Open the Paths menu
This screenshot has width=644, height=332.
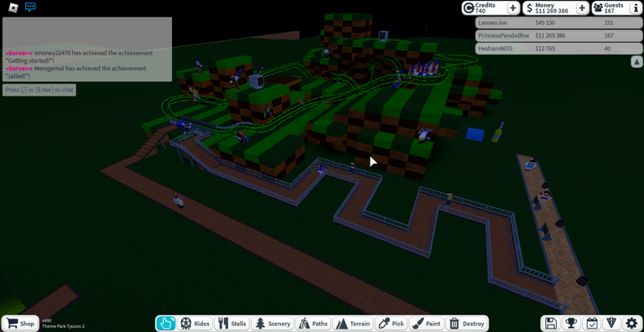click(314, 324)
